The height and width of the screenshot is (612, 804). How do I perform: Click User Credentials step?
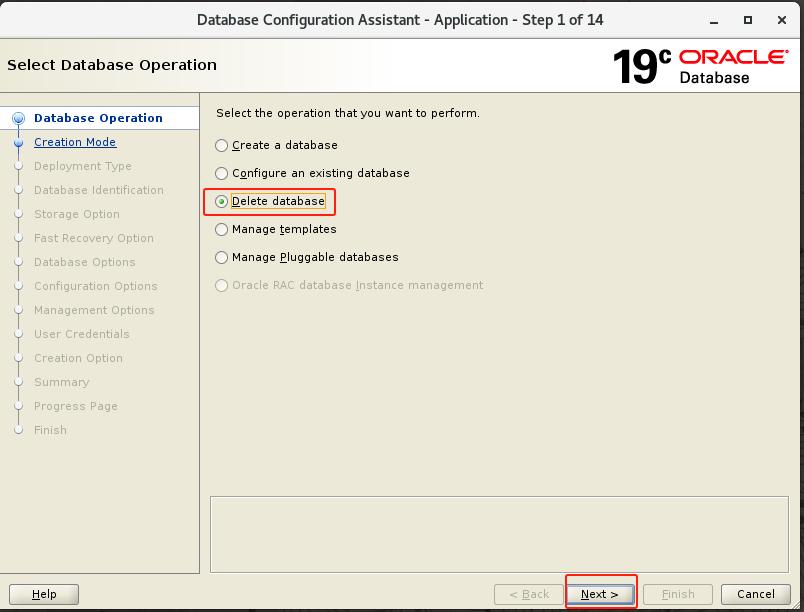pyautogui.click(x=82, y=334)
